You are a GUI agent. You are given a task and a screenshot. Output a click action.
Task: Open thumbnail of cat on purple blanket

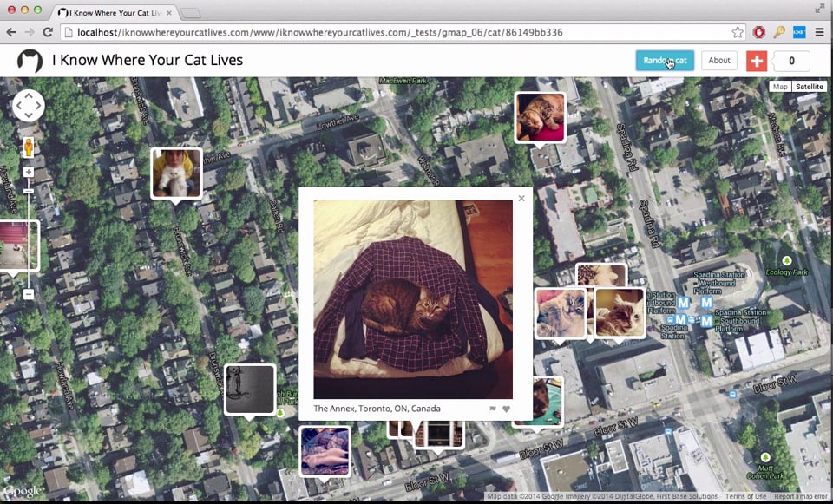(x=325, y=451)
